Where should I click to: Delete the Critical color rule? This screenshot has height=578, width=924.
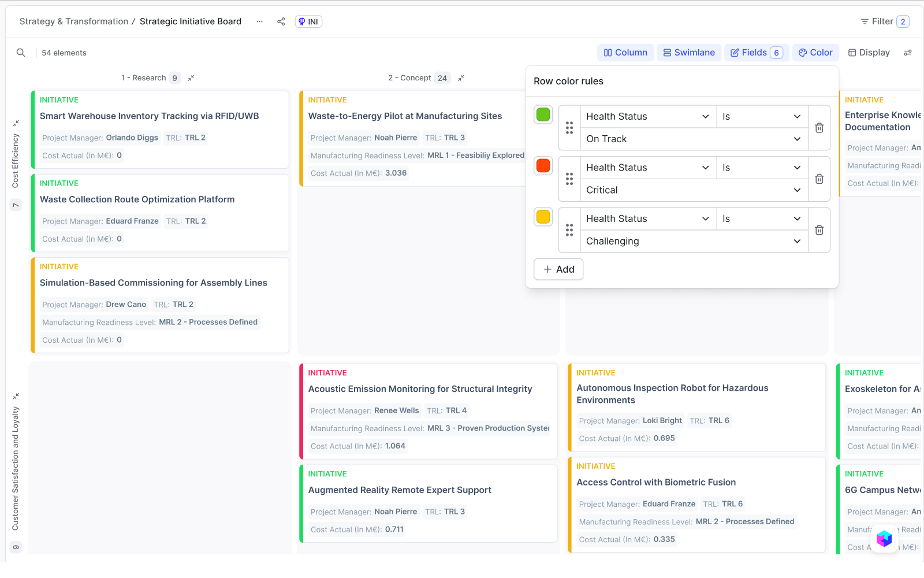pyautogui.click(x=819, y=179)
